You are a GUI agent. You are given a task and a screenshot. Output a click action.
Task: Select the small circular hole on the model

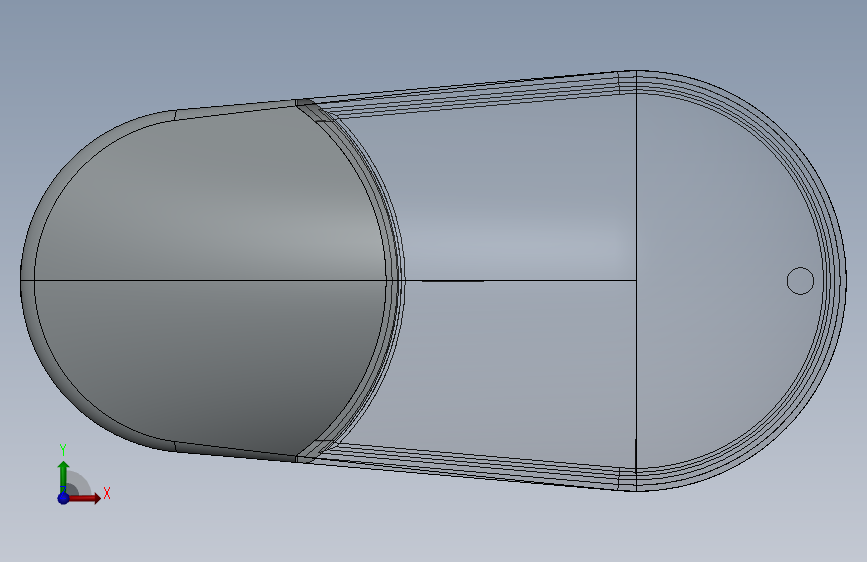pyautogui.click(x=800, y=281)
